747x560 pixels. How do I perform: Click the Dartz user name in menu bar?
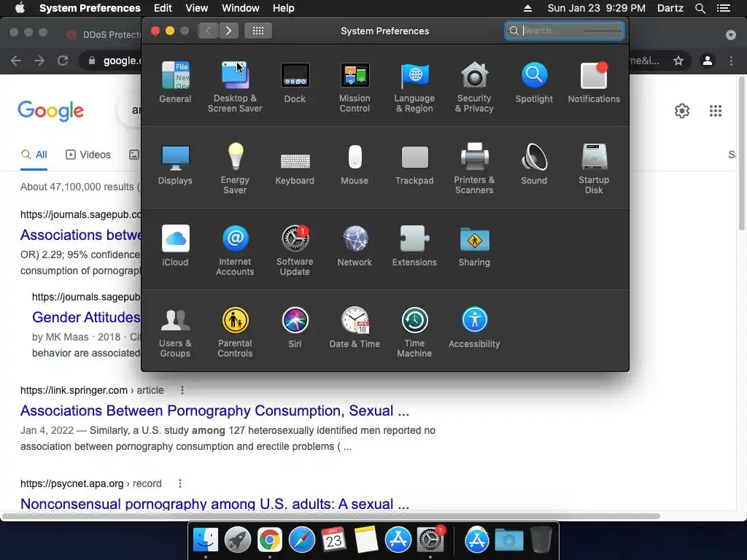670,8
